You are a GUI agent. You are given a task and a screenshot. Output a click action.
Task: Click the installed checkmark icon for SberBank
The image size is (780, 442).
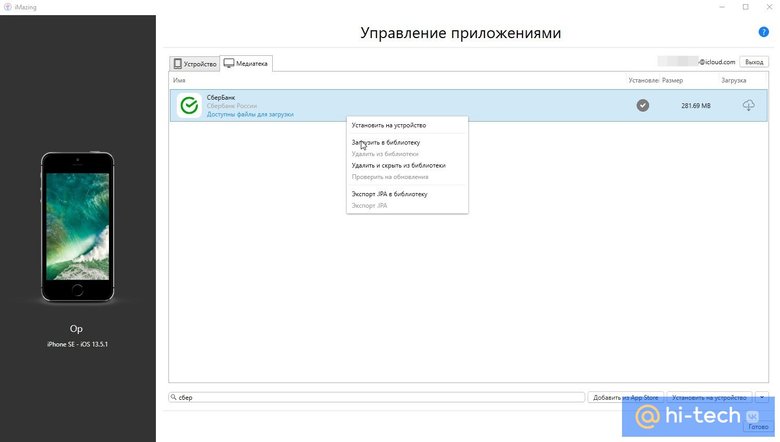tap(643, 105)
